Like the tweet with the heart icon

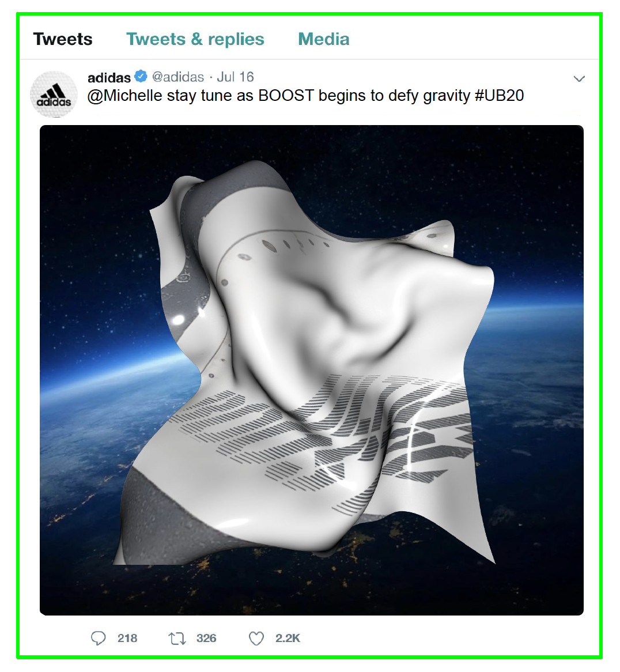[256, 639]
